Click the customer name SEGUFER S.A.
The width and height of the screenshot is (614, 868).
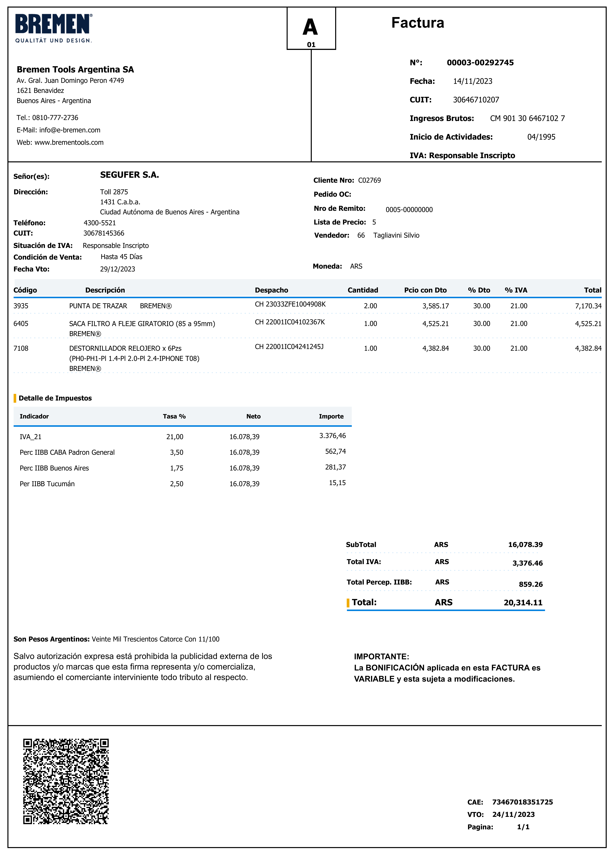129,175
